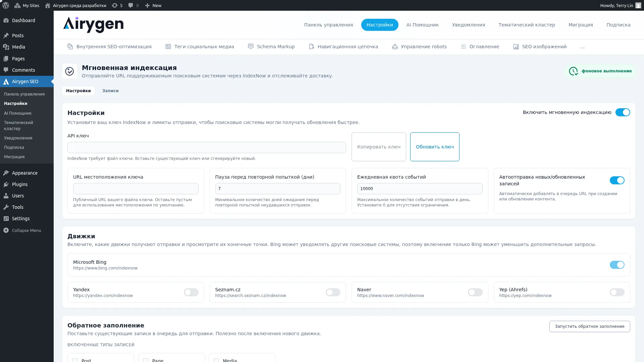Click the instant indexing checkmark icon
Screen dimensions: 644x362
69,71
